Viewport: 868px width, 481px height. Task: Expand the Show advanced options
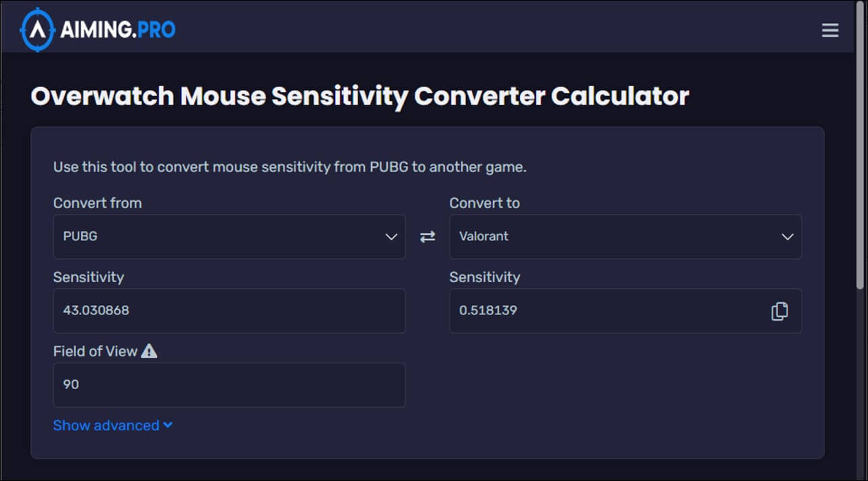click(106, 426)
